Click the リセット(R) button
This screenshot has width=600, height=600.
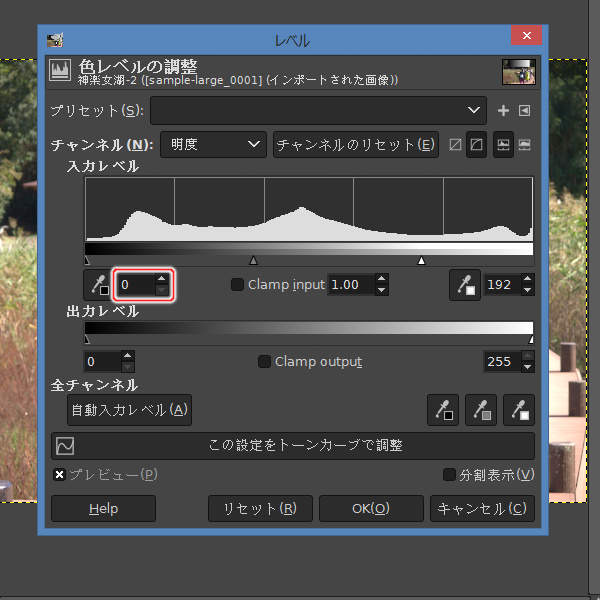tap(260, 509)
